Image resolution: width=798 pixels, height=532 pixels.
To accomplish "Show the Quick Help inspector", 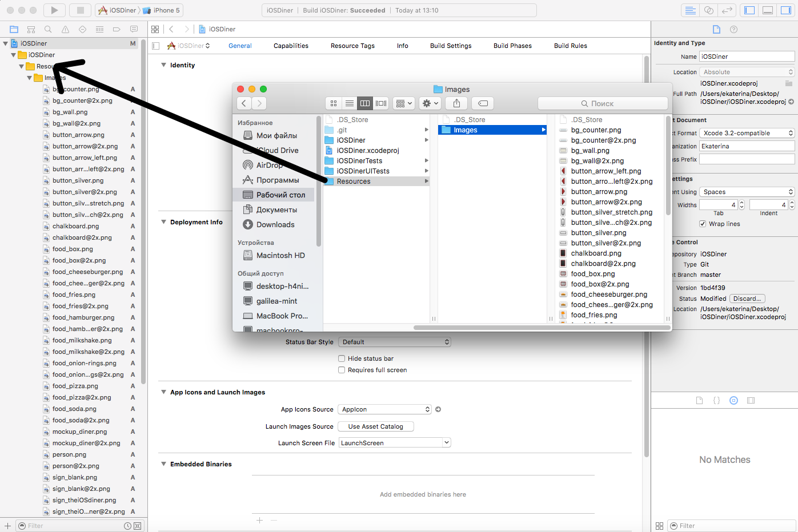I will 734,29.
